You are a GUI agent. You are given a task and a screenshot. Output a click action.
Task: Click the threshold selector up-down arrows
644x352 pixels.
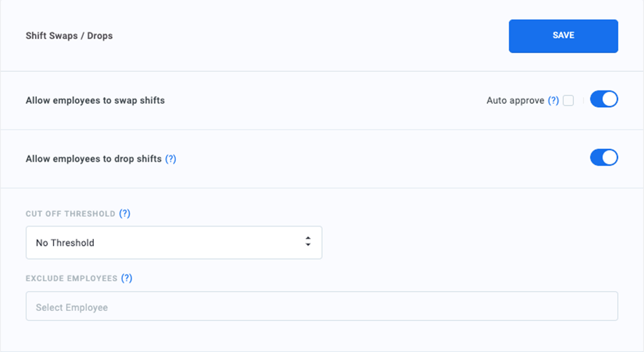308,242
